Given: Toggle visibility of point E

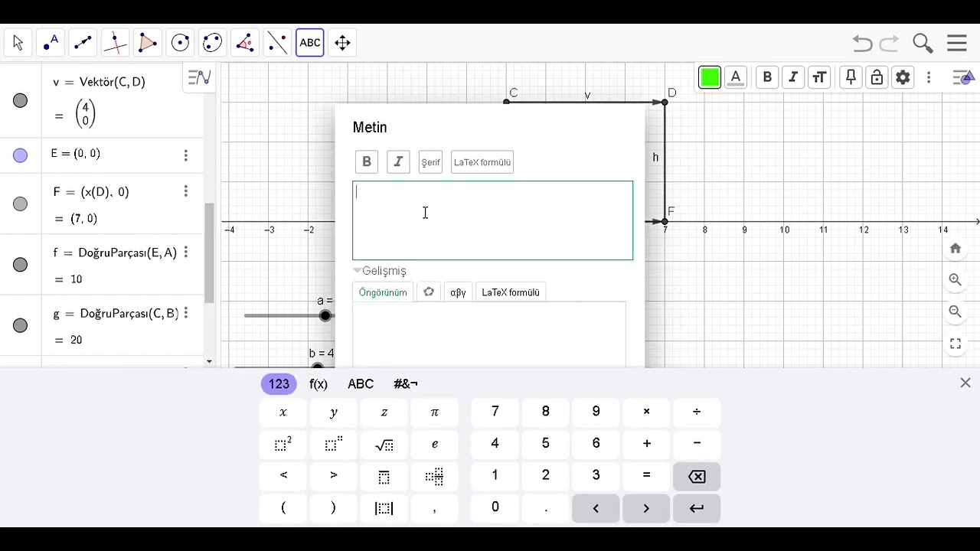Looking at the screenshot, I should 21,155.
